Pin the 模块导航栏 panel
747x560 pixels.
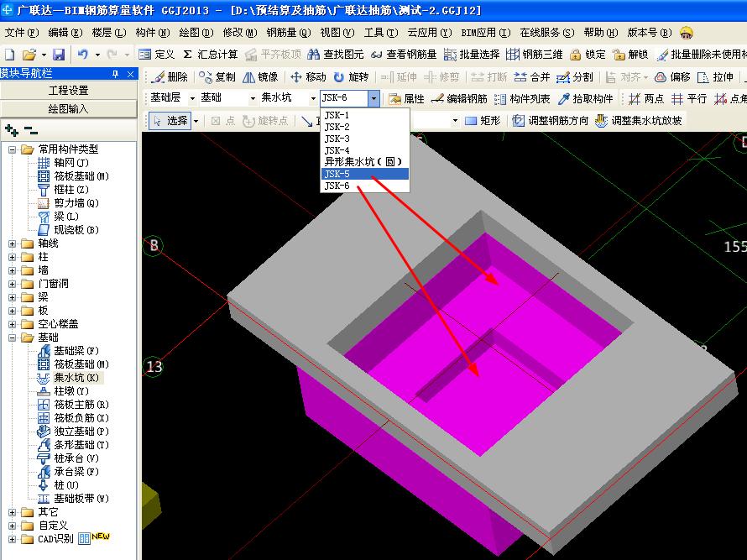[115, 74]
